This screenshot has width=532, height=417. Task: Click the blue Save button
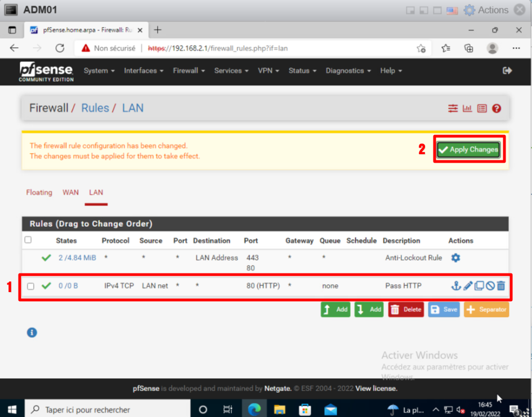pos(444,310)
